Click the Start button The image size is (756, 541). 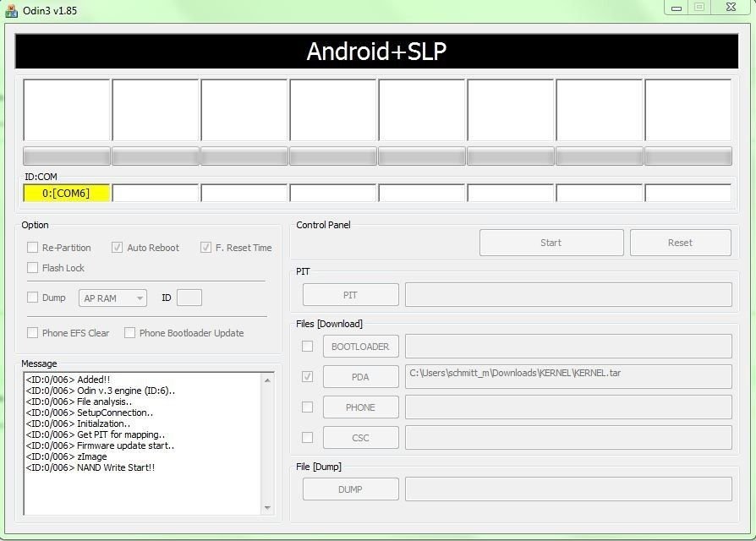pyautogui.click(x=551, y=243)
